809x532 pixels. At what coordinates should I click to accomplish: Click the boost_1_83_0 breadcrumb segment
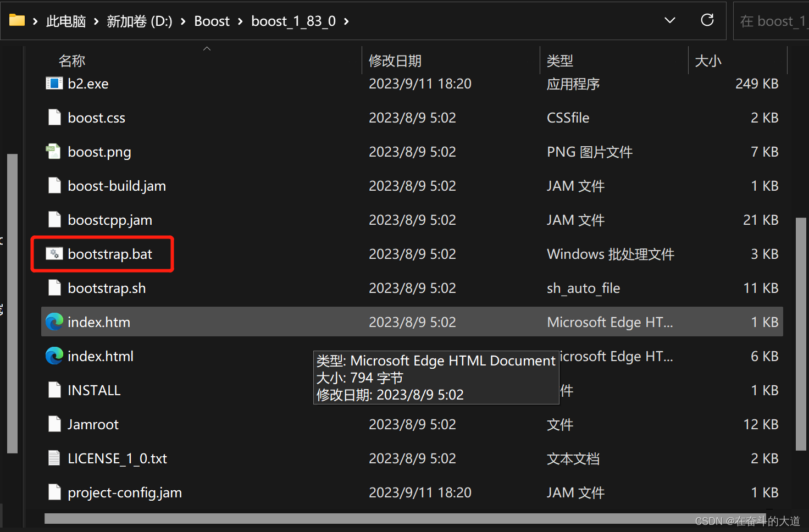tap(293, 21)
